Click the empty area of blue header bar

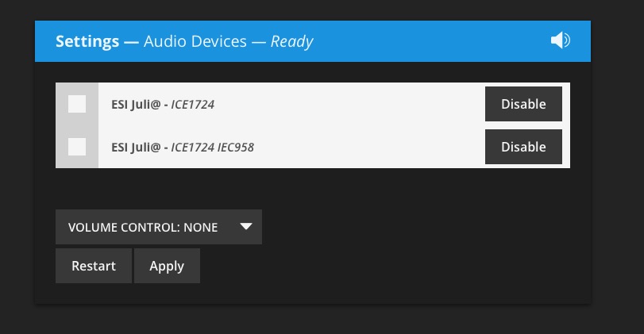point(431,41)
